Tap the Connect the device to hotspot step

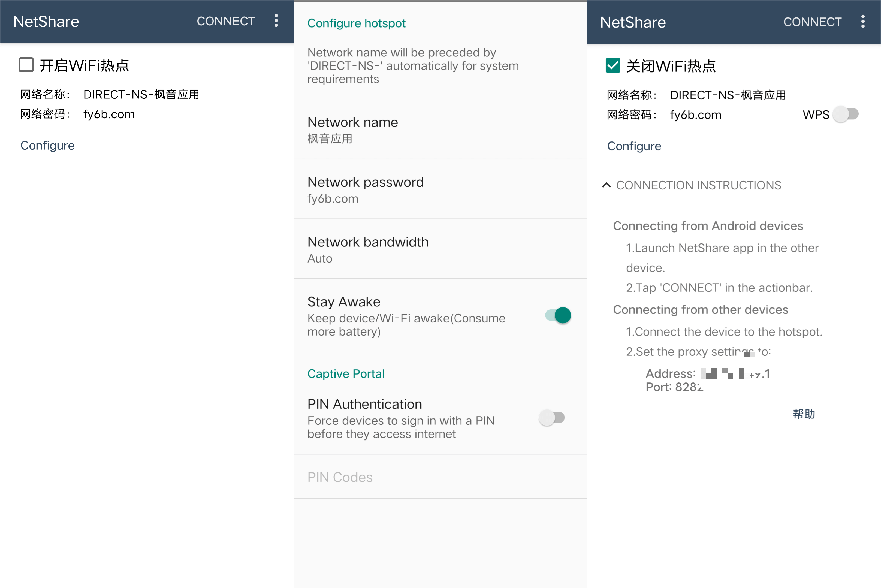(724, 332)
